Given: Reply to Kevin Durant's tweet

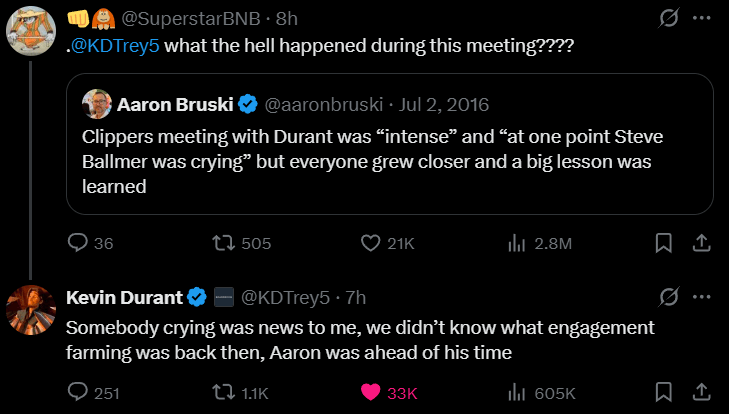Looking at the screenshot, I should click(x=78, y=393).
